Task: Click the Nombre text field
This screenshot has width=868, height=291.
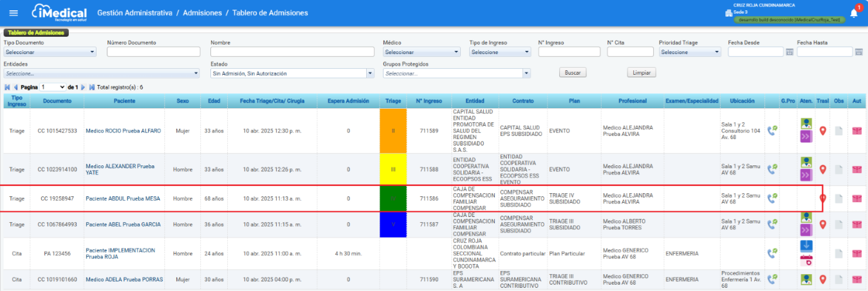Action: point(292,52)
